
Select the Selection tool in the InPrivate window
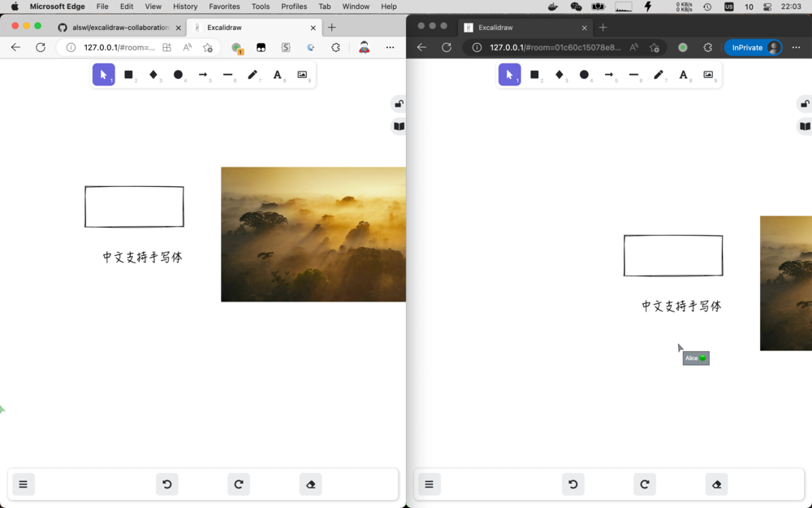coord(509,74)
